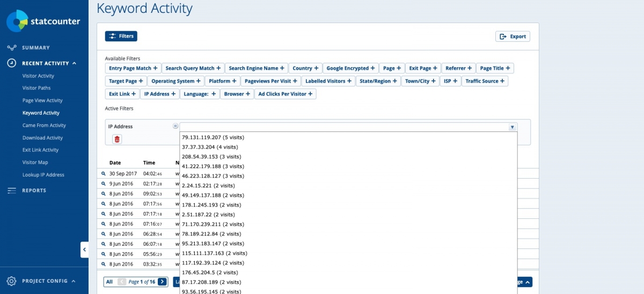Add the IP Address filter
The image size is (644, 294).
[x=159, y=94]
